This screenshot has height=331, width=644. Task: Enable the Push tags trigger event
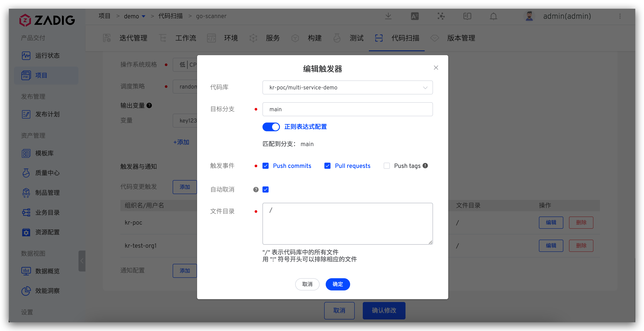point(387,165)
